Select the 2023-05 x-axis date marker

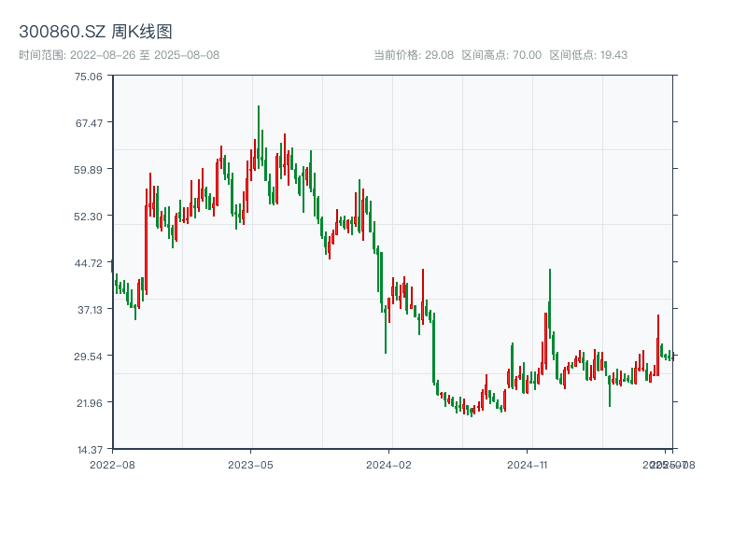[x=250, y=464]
